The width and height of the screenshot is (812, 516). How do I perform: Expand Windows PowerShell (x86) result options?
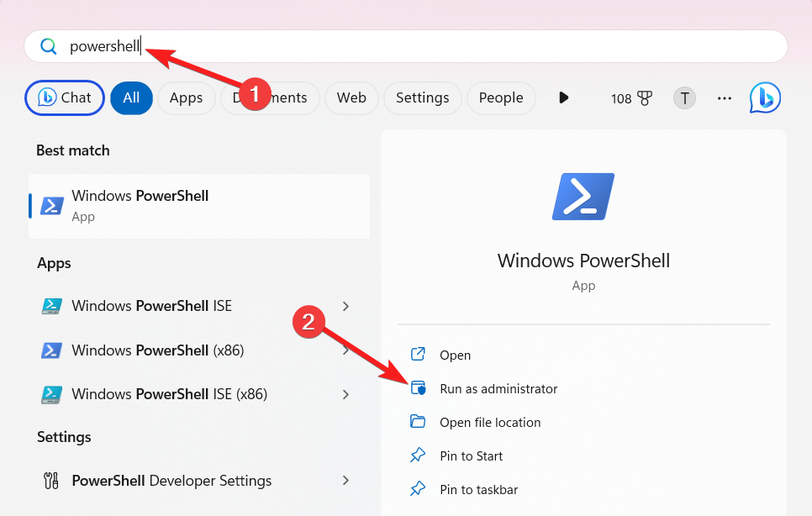[345, 350]
